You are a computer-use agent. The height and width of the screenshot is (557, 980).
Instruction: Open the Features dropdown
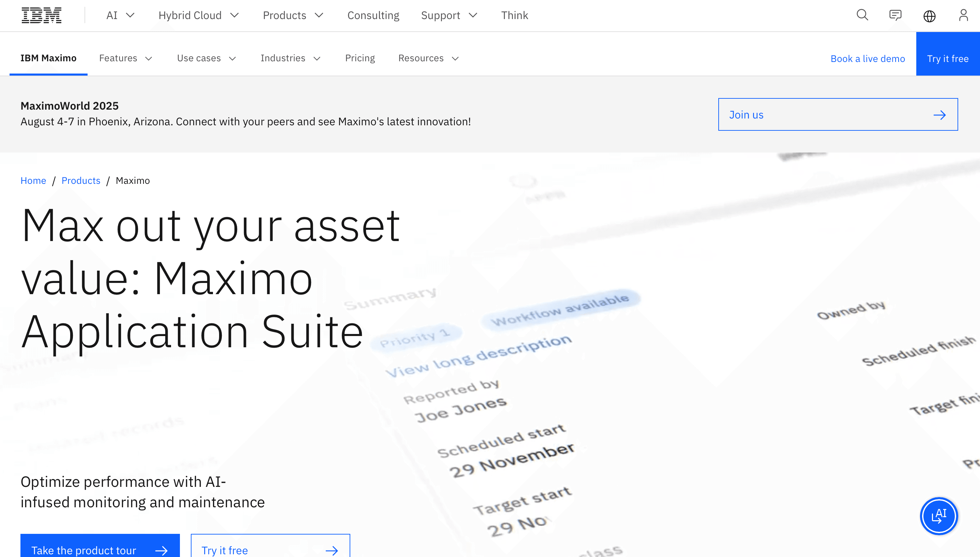[x=126, y=58]
